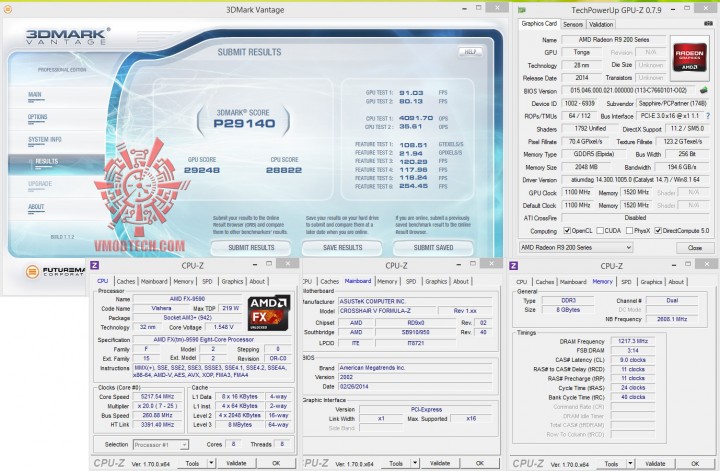The height and width of the screenshot is (471, 720).
Task: Switch to the Sensors tab in GPU-Z
Action: pyautogui.click(x=573, y=24)
